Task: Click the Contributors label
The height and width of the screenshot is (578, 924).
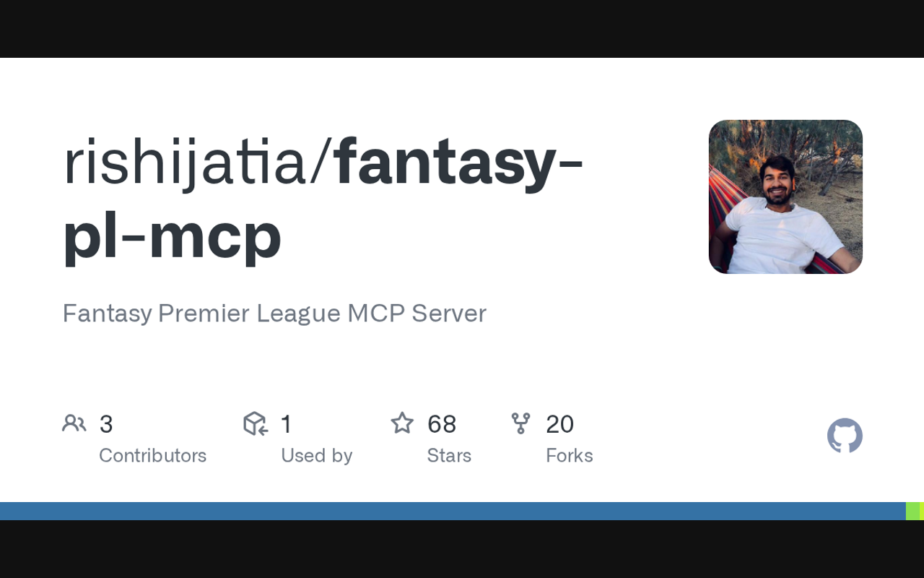Action: coord(152,455)
